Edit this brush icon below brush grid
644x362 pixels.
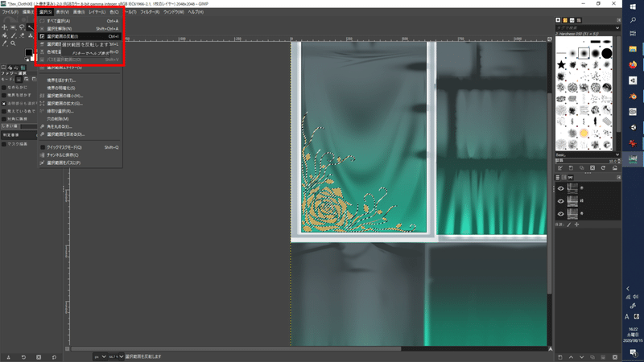point(560,168)
